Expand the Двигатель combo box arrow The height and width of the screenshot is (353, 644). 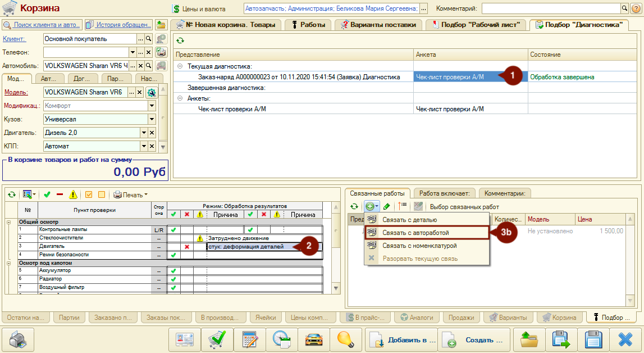144,133
